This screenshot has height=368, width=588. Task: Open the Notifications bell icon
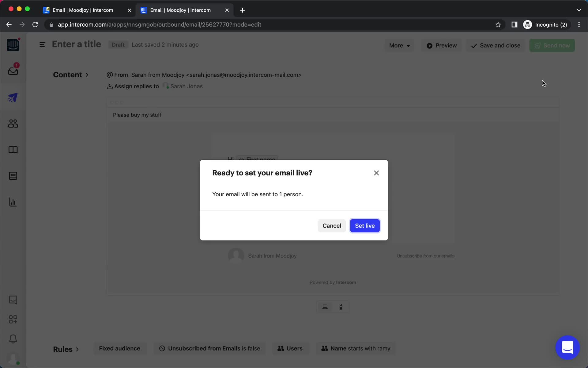(13, 339)
